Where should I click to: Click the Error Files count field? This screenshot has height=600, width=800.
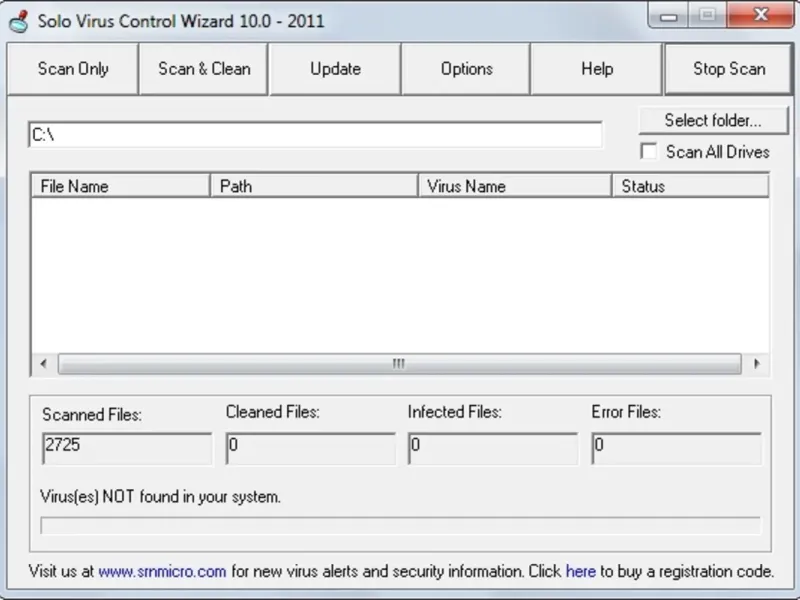677,448
